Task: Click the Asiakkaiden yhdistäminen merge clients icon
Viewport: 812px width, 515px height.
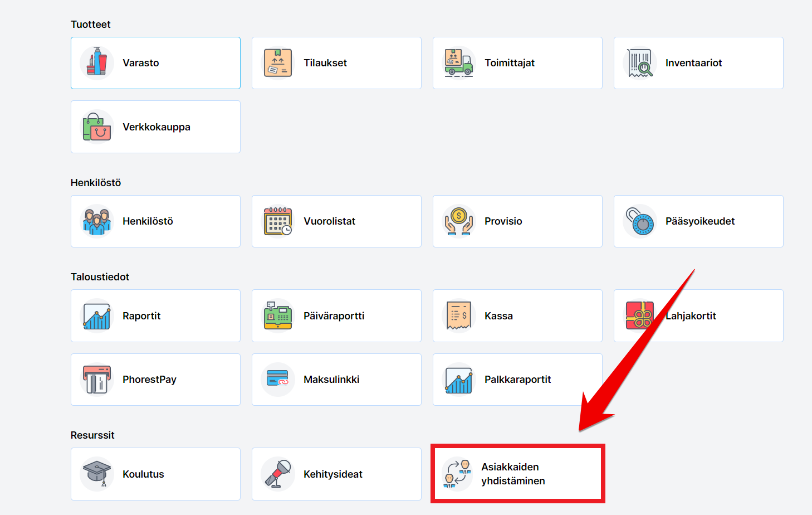Action: pos(457,474)
